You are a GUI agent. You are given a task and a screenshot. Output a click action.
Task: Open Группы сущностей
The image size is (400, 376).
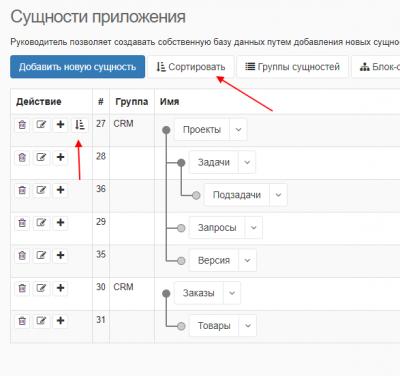292,67
